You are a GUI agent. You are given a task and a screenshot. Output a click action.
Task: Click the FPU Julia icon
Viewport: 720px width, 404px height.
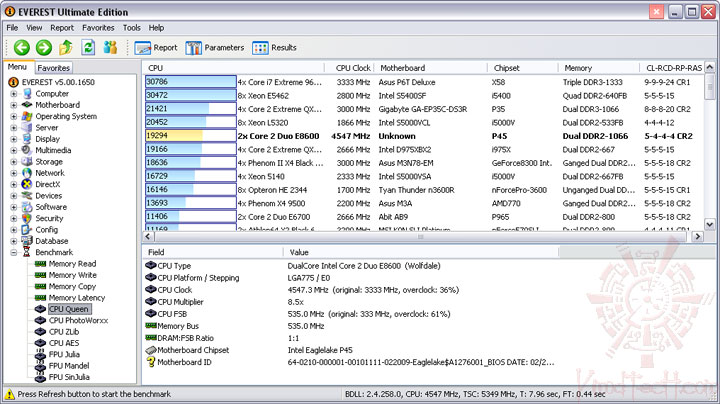click(x=40, y=354)
